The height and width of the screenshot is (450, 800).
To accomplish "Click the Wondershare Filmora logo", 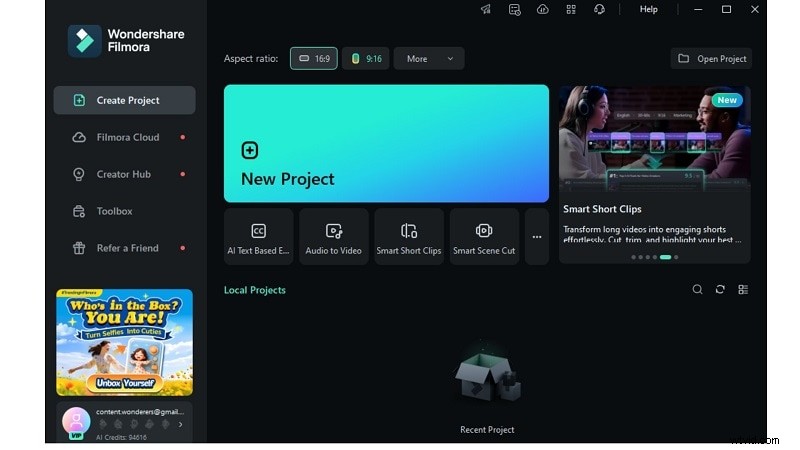I will [126, 40].
